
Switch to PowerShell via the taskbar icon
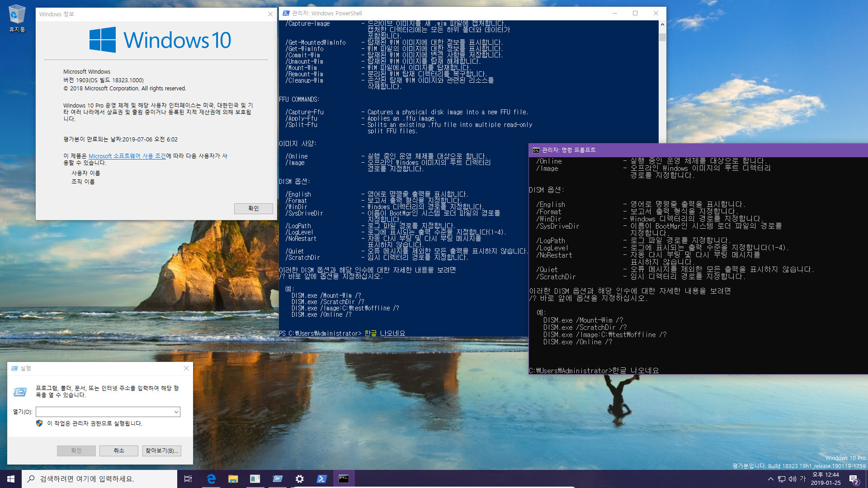click(321, 479)
